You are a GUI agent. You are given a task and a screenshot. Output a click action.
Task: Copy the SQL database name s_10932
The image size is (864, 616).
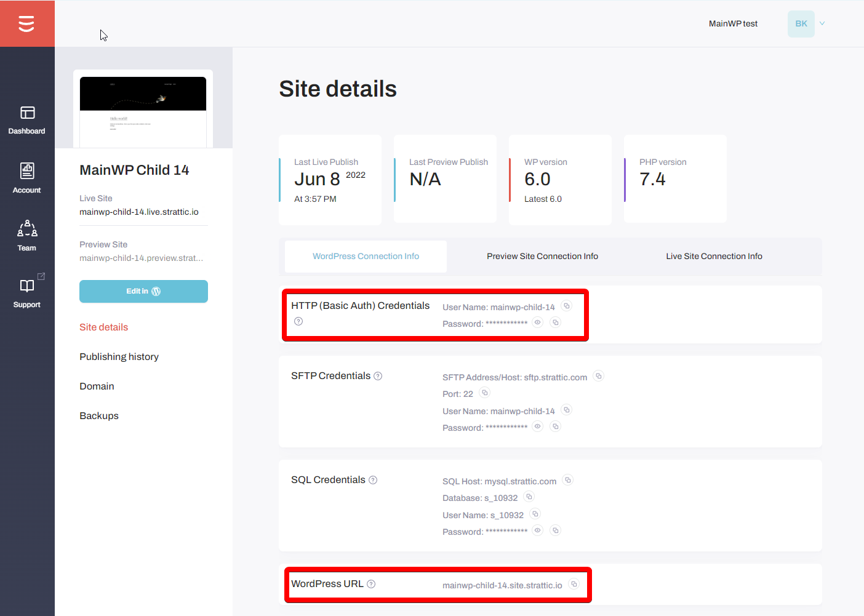(529, 496)
